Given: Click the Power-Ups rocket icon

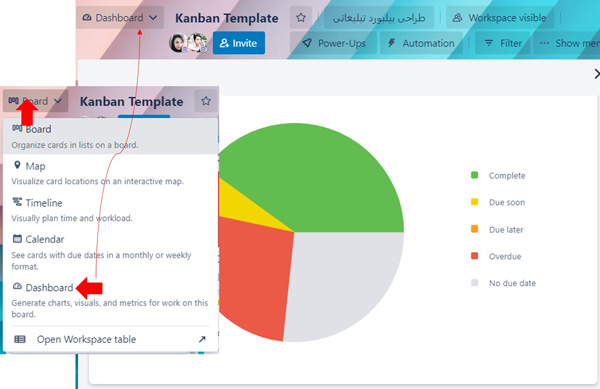Looking at the screenshot, I should pyautogui.click(x=307, y=43).
